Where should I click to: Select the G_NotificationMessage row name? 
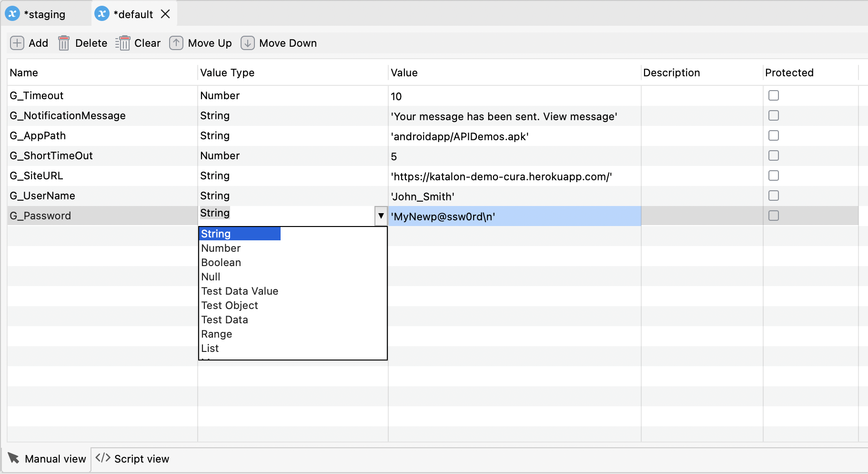coord(68,115)
